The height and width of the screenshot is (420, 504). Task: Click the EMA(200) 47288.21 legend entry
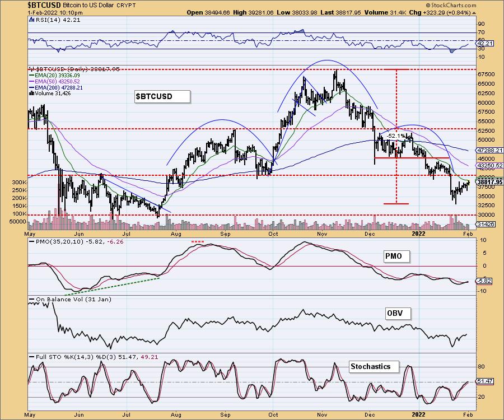point(55,87)
